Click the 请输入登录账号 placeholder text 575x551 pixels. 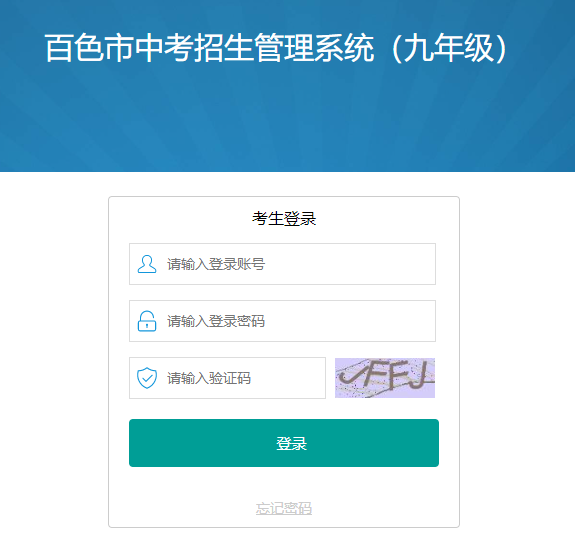(216, 264)
